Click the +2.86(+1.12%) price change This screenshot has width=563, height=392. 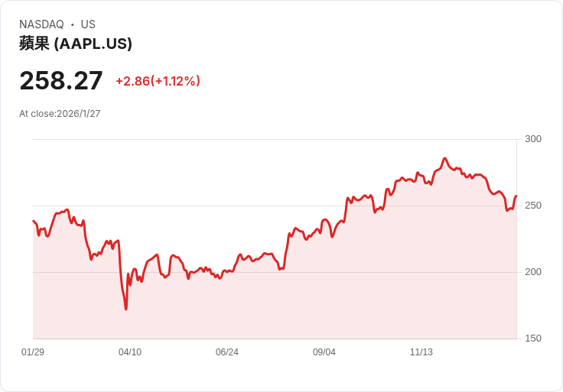pyautogui.click(x=158, y=81)
